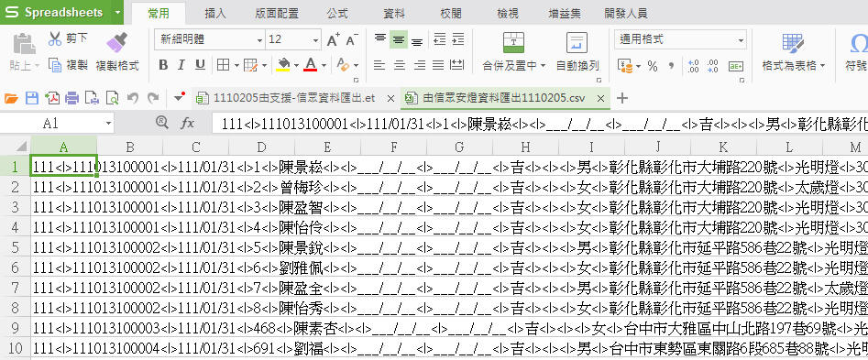Click the clear format eraser icon
868x360 pixels.
tap(343, 65)
